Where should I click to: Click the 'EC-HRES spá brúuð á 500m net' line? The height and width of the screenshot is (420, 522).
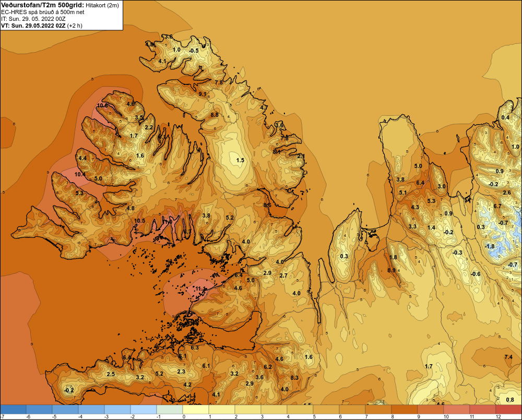pos(43,12)
